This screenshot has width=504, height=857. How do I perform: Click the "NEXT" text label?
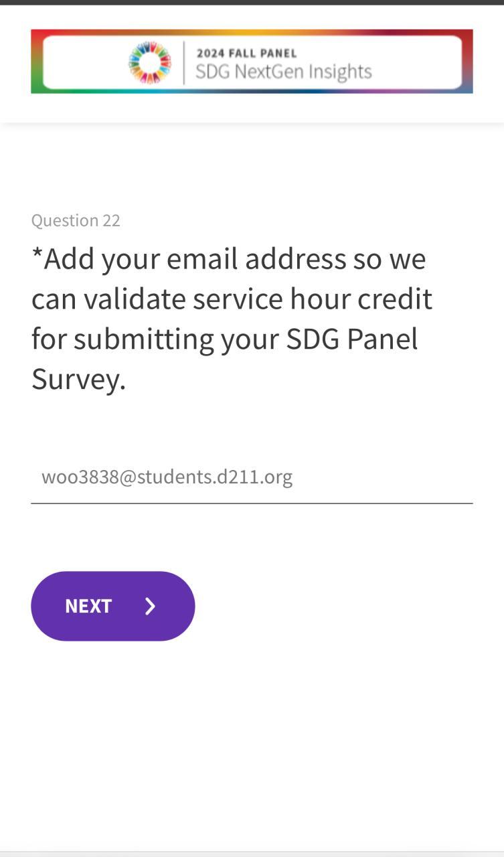(88, 606)
